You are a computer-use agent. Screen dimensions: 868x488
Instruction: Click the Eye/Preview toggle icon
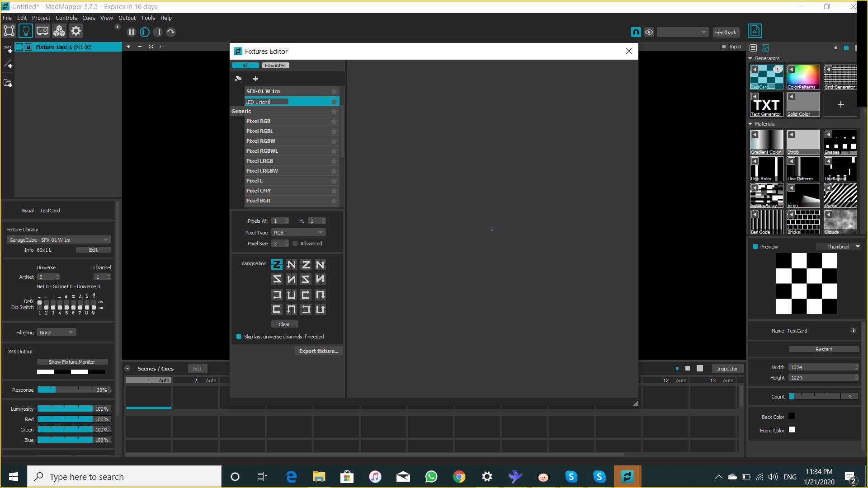tap(649, 32)
